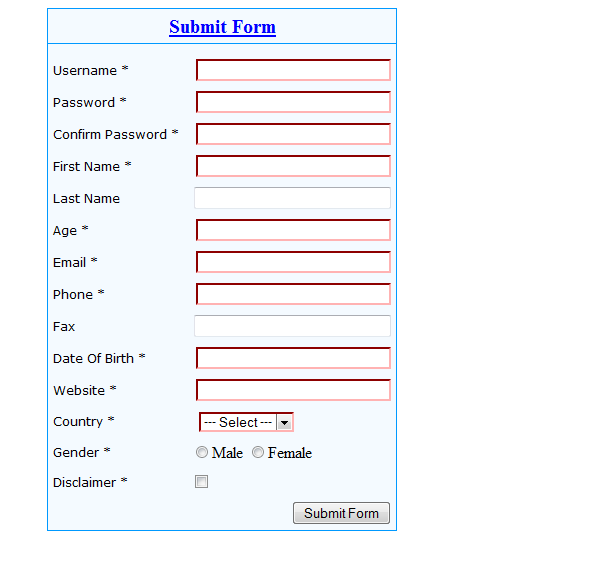Click the Username input field
Screen dimensions: 609x562
tap(293, 70)
